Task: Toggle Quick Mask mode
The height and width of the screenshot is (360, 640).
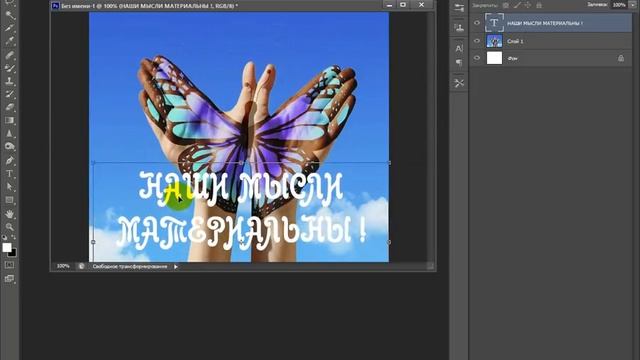Action: pyautogui.click(x=9, y=265)
